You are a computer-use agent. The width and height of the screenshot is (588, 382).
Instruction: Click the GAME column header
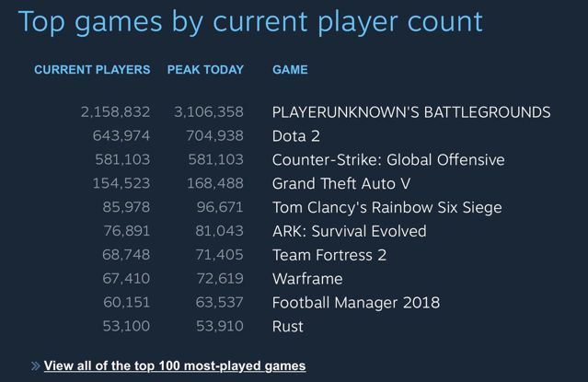tap(290, 69)
